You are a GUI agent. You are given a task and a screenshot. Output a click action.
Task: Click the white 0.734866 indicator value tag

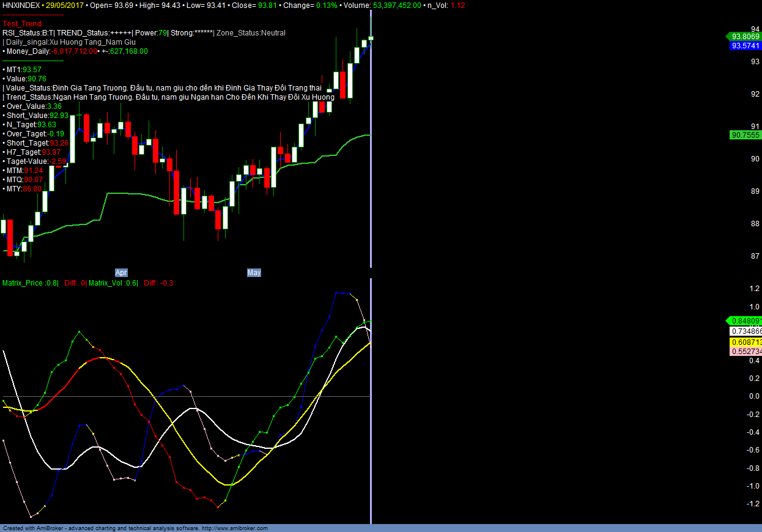pos(745,331)
